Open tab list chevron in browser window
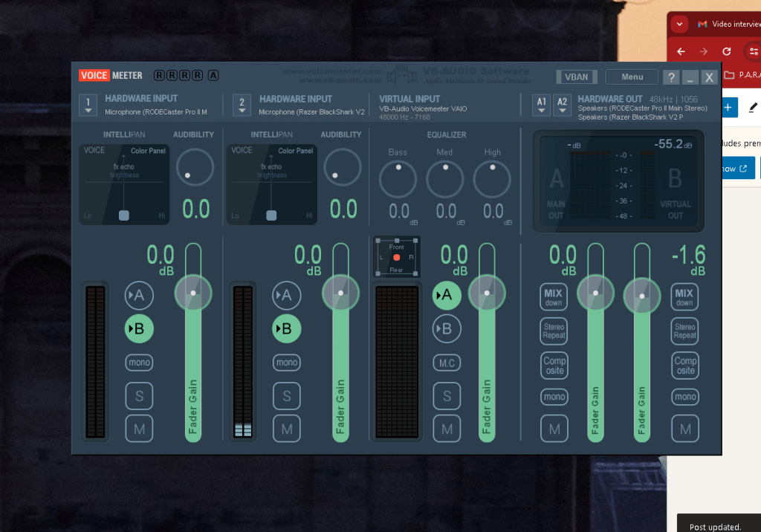 click(x=679, y=24)
